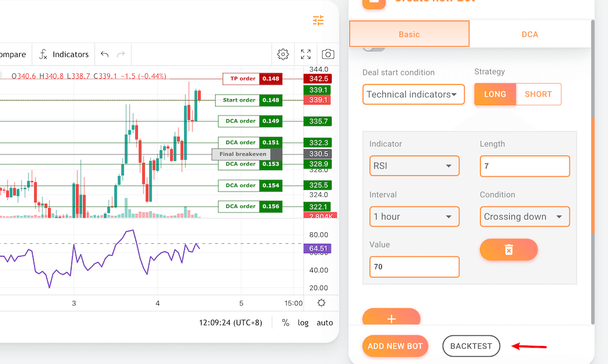Screen dimensions: 608x364
Task: Select the SHORT strategy option
Action: 538,94
